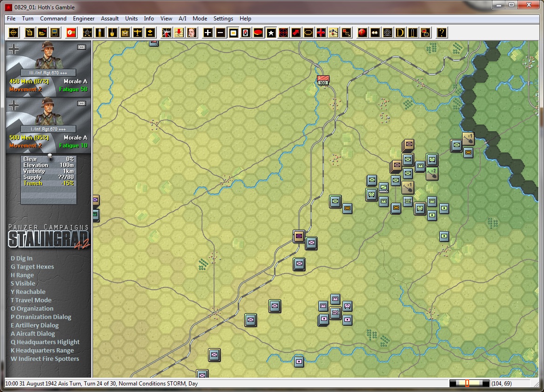Open the Units menu
The height and width of the screenshot is (392, 544).
(132, 19)
